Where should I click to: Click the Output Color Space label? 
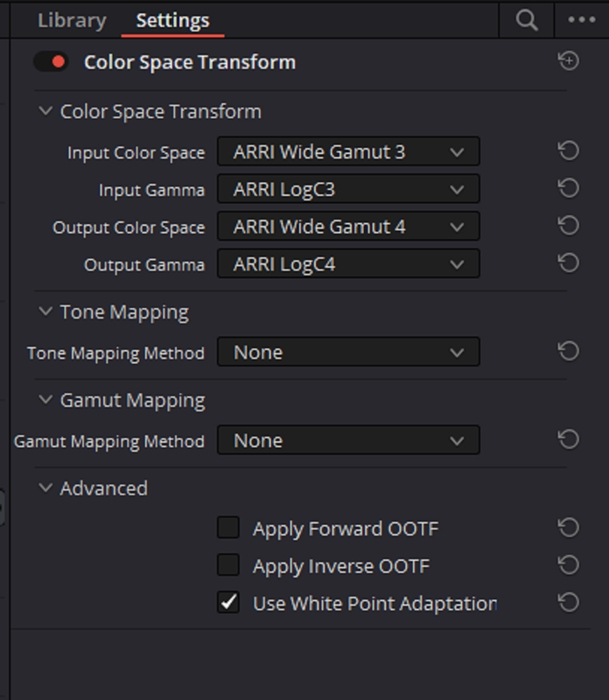pyautogui.click(x=129, y=227)
